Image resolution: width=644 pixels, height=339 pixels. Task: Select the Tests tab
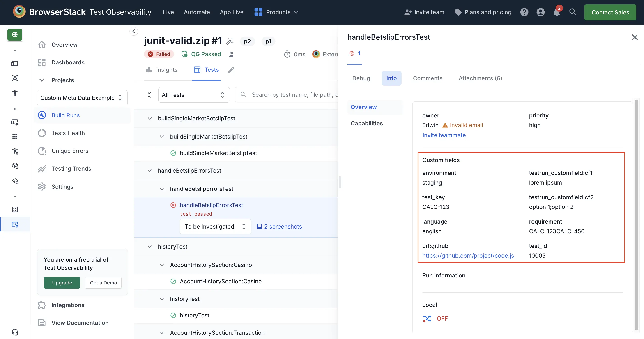pyautogui.click(x=206, y=70)
